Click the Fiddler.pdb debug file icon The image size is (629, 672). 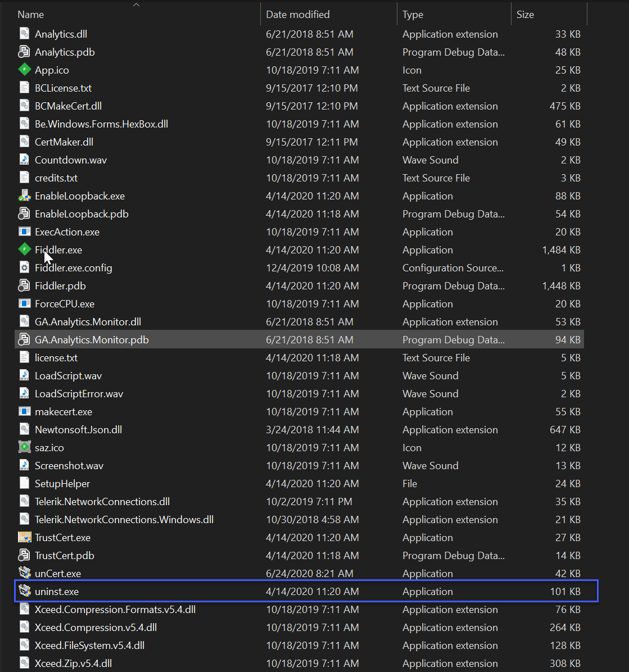pyautogui.click(x=24, y=285)
